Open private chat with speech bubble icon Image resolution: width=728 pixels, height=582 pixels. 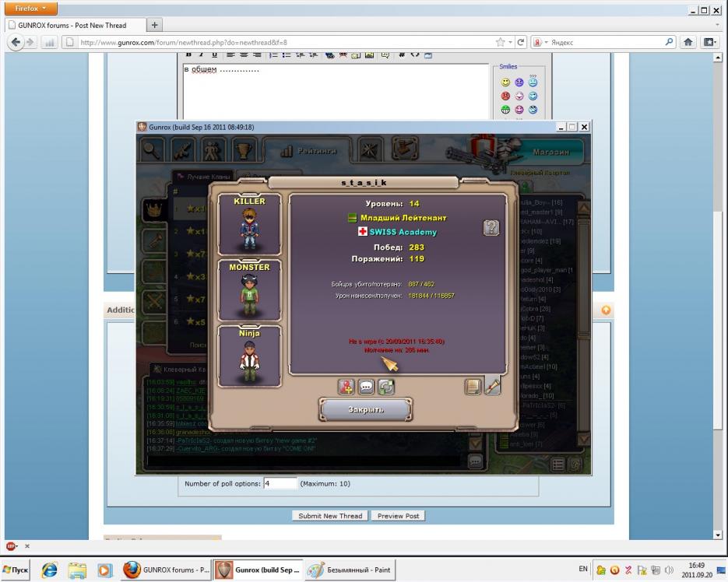coord(366,387)
